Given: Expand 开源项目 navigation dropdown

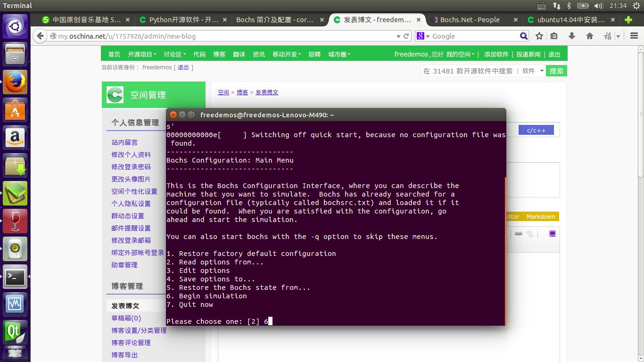Looking at the screenshot, I should [x=142, y=54].
